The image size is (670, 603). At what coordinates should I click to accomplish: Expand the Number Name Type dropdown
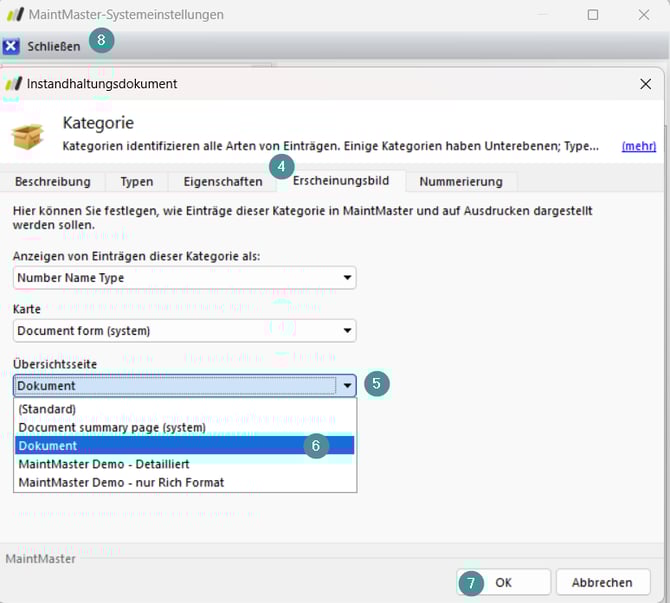pyautogui.click(x=347, y=278)
